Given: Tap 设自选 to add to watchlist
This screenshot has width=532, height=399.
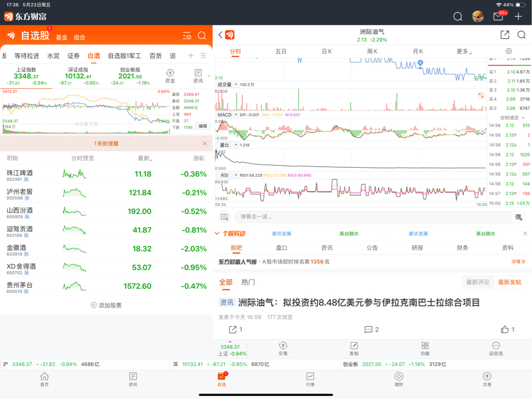Looking at the screenshot, I should pyautogui.click(x=496, y=349).
